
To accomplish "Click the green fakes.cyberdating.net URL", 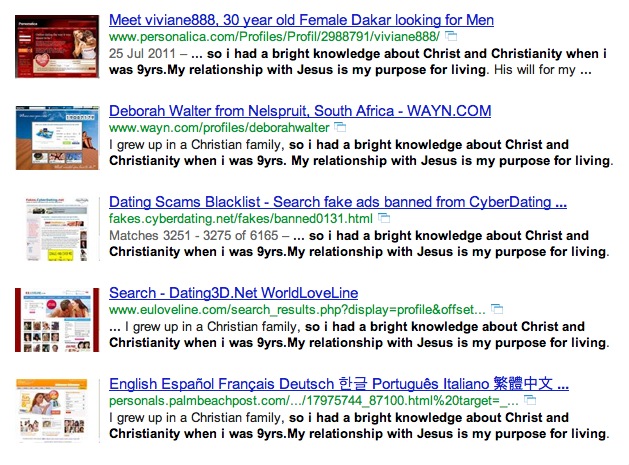I will (x=241, y=219).
